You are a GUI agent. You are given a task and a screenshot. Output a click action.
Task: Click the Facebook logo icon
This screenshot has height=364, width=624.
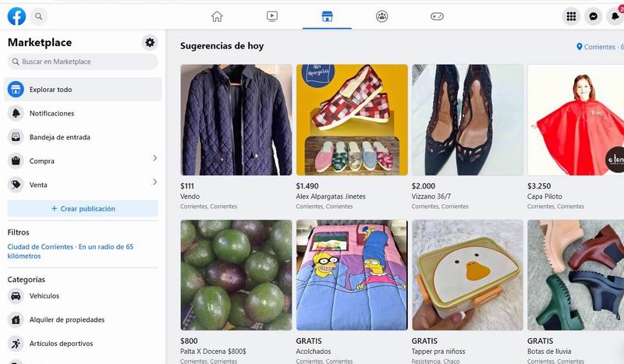pyautogui.click(x=16, y=16)
